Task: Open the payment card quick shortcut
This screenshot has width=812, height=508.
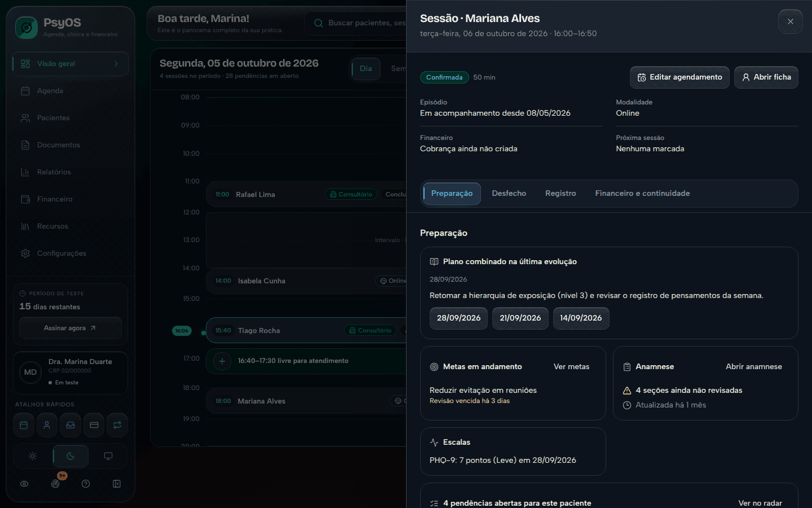Action: pyautogui.click(x=94, y=425)
